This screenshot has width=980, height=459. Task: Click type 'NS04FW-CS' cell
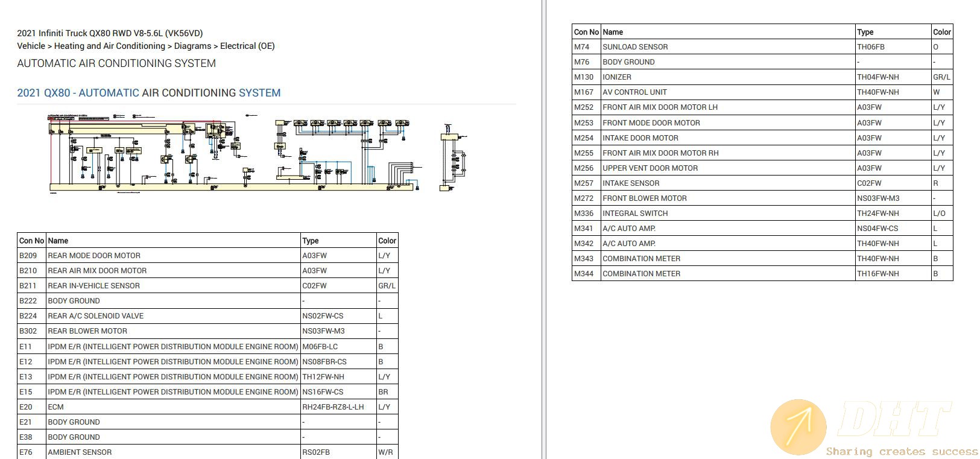coord(893,228)
